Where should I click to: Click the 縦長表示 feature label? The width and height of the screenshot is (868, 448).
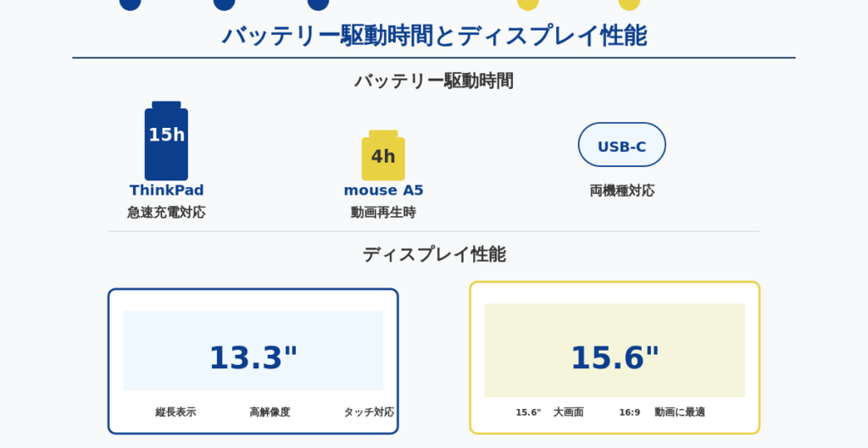pyautogui.click(x=175, y=412)
